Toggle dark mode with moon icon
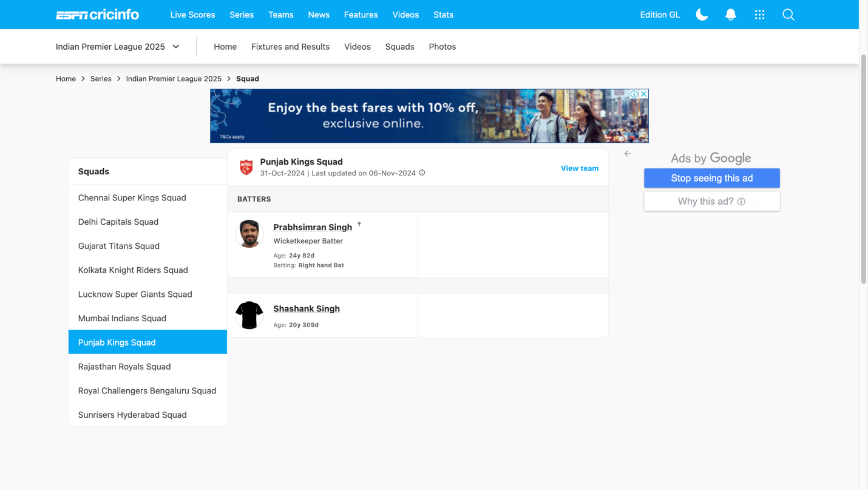The image size is (868, 490). point(702,15)
